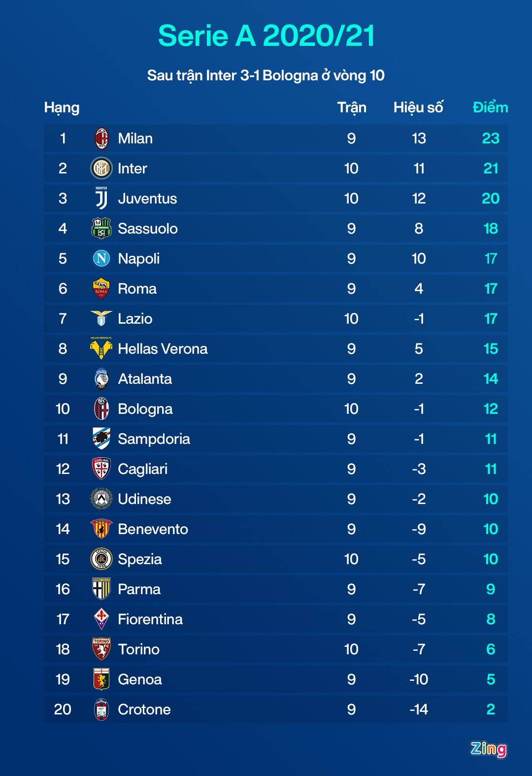The width and height of the screenshot is (532, 776).
Task: Click Milan's 23 points value
Action: click(491, 138)
